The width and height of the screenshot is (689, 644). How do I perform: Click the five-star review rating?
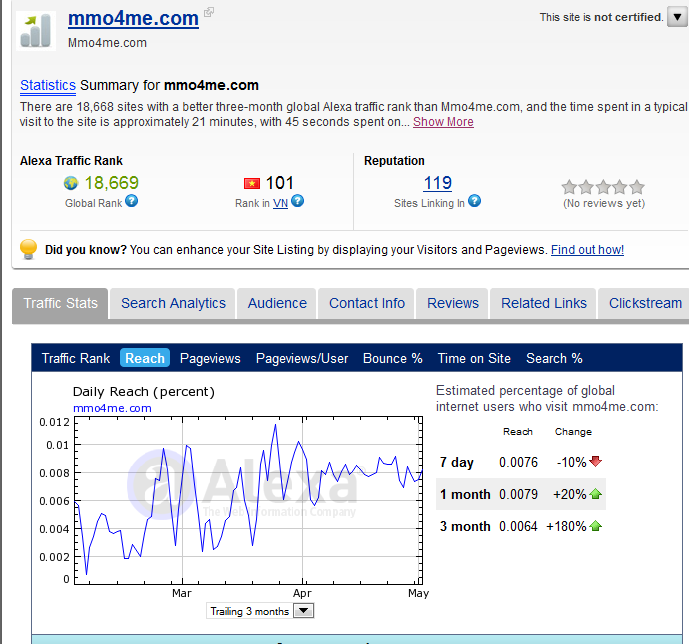coord(603,187)
